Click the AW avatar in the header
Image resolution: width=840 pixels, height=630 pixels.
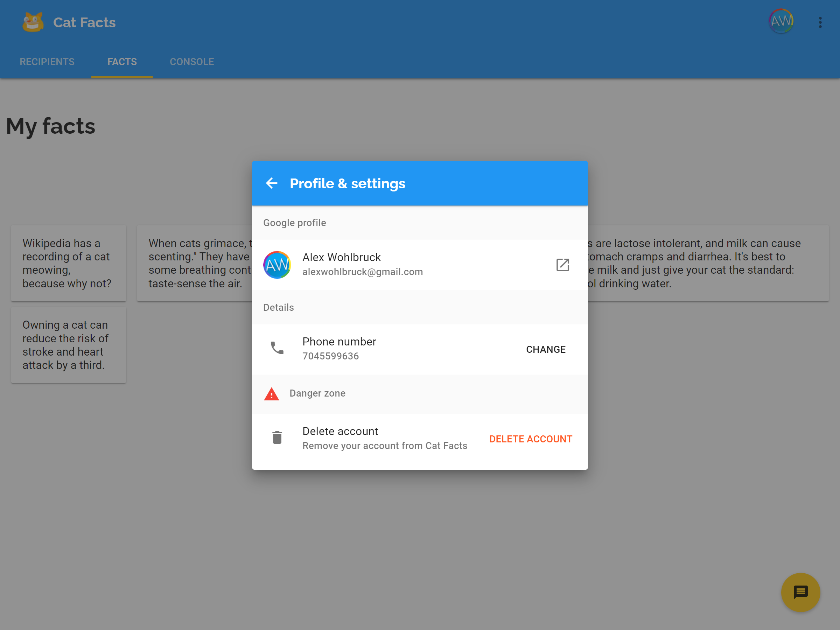pyautogui.click(x=781, y=21)
